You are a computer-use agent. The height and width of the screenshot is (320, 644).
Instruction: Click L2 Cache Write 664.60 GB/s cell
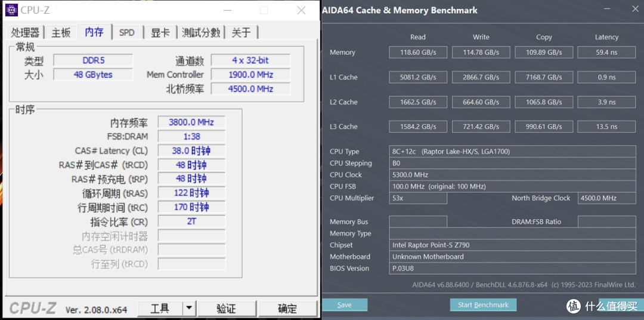(x=481, y=102)
